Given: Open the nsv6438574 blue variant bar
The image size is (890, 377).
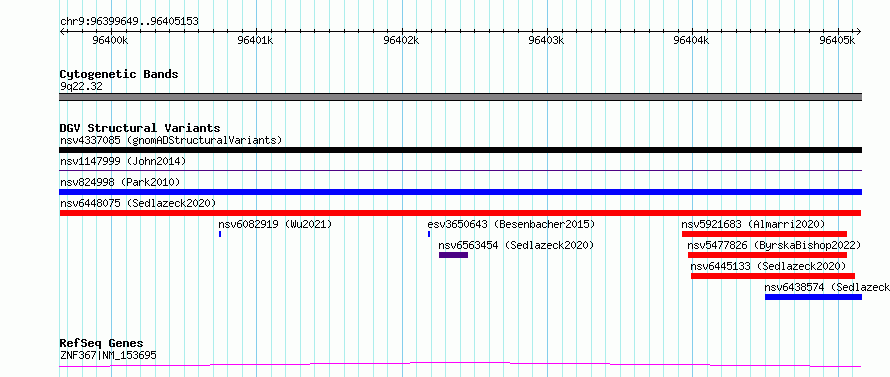Looking at the screenshot, I should pyautogui.click(x=813, y=297).
